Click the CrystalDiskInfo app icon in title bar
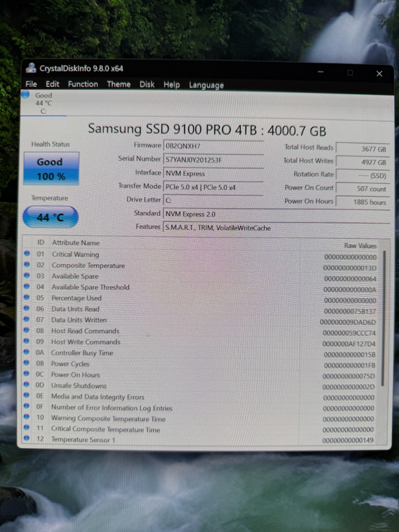Image resolution: width=399 pixels, height=532 pixels. (x=31, y=68)
